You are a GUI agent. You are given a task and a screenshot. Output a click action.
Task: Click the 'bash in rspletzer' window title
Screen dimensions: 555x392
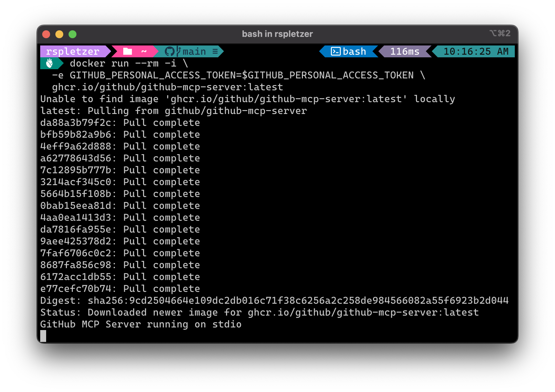(x=277, y=34)
